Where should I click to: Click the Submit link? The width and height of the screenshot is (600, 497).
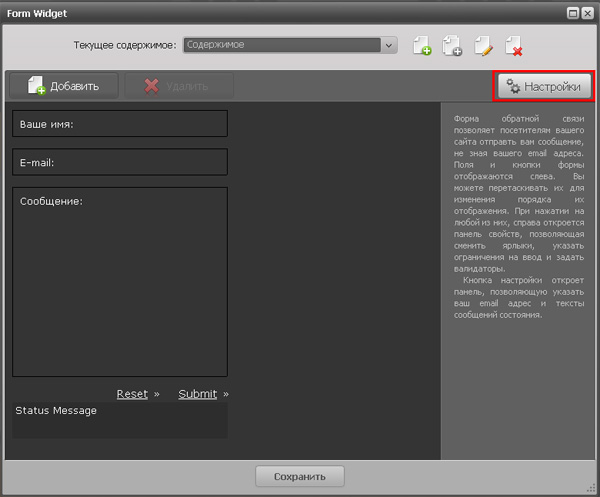tap(198, 394)
